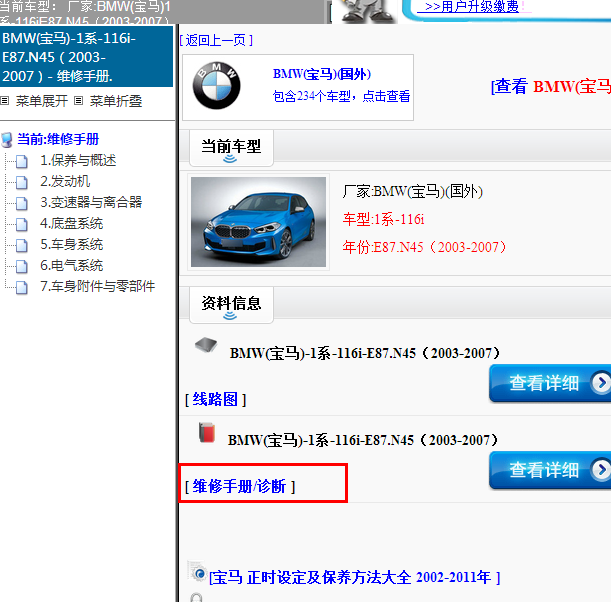Viewport: 611px width, 602px height.
Task: Go back via 返回上一页 link
Action: [x=216, y=40]
